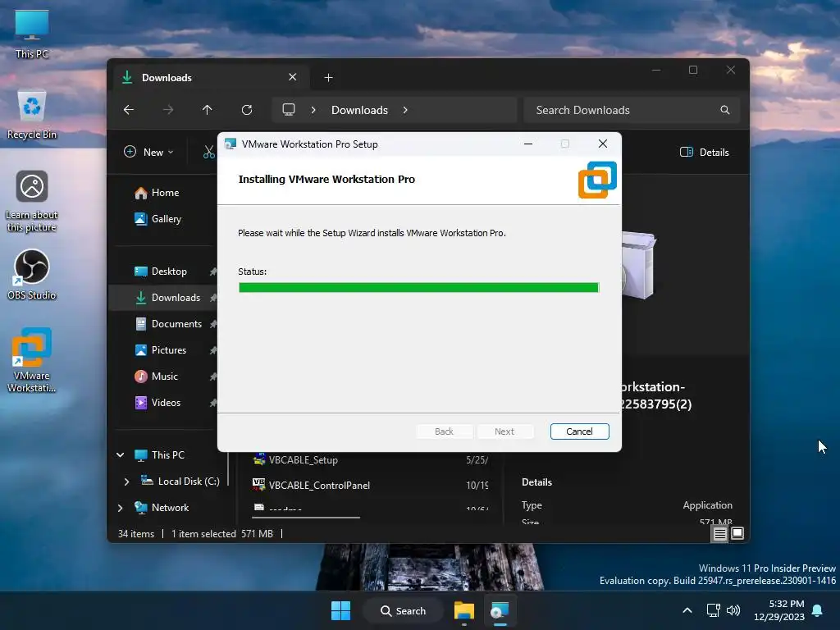Click the installation progress bar
This screenshot has height=630, width=840.
click(419, 288)
